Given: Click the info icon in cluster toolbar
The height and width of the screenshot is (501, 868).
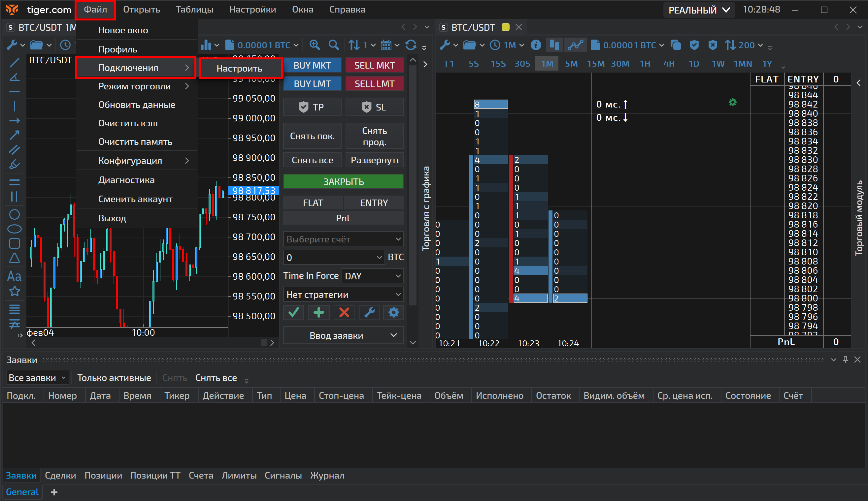Looking at the screenshot, I should [536, 45].
